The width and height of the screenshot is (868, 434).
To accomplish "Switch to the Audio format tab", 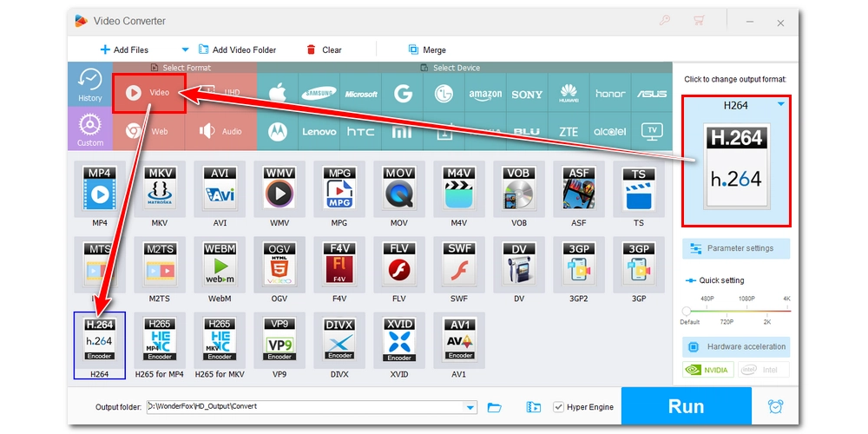I will (220, 132).
